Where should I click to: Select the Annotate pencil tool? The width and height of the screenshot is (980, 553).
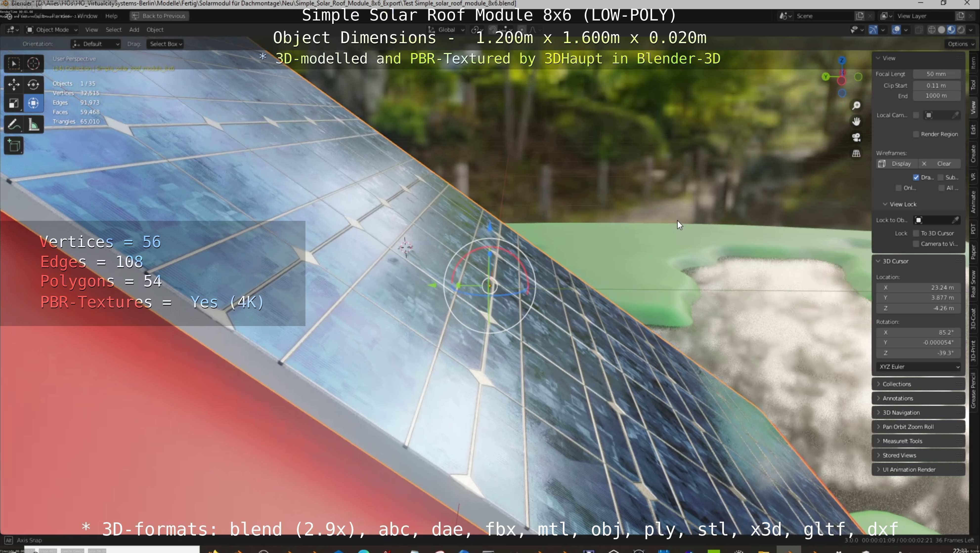point(14,125)
